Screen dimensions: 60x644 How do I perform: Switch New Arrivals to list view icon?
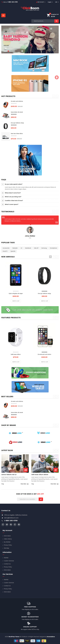(x=51, y=257)
